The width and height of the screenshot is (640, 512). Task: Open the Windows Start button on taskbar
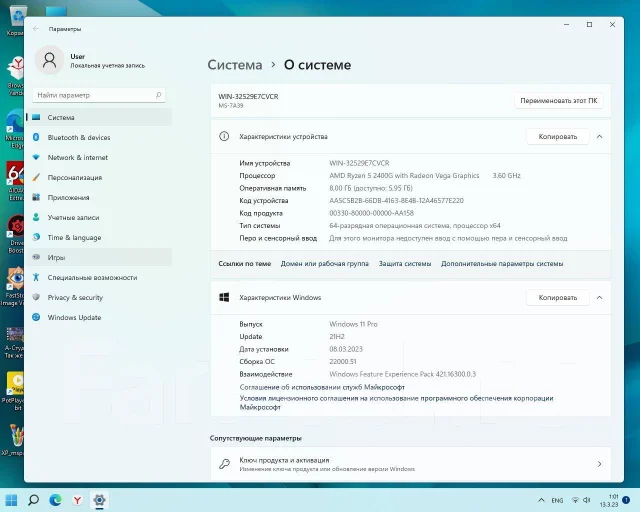tap(11, 500)
